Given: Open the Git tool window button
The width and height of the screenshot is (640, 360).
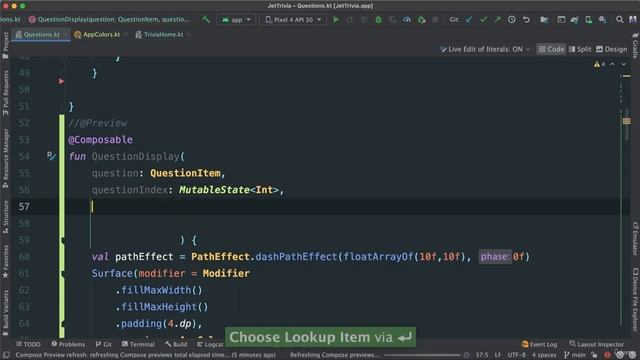Looking at the screenshot, I should [x=104, y=344].
